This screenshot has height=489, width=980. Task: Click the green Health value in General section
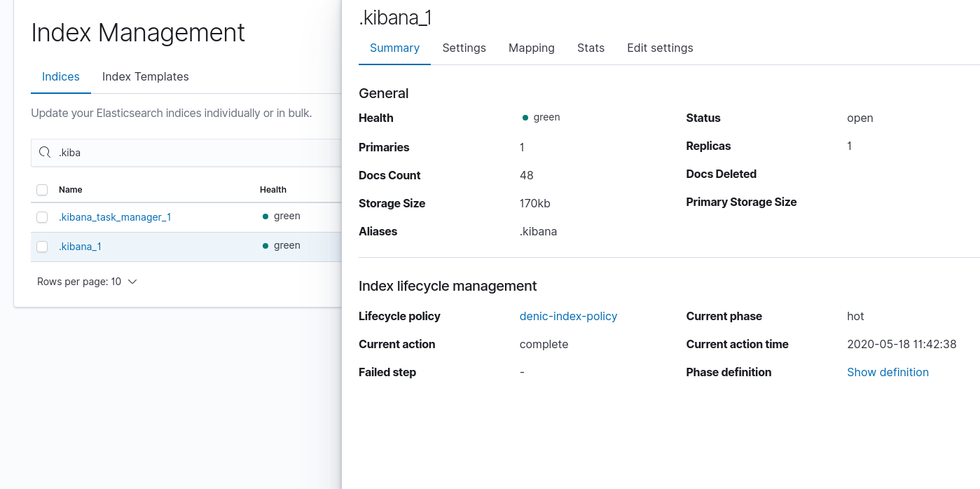[x=541, y=117]
